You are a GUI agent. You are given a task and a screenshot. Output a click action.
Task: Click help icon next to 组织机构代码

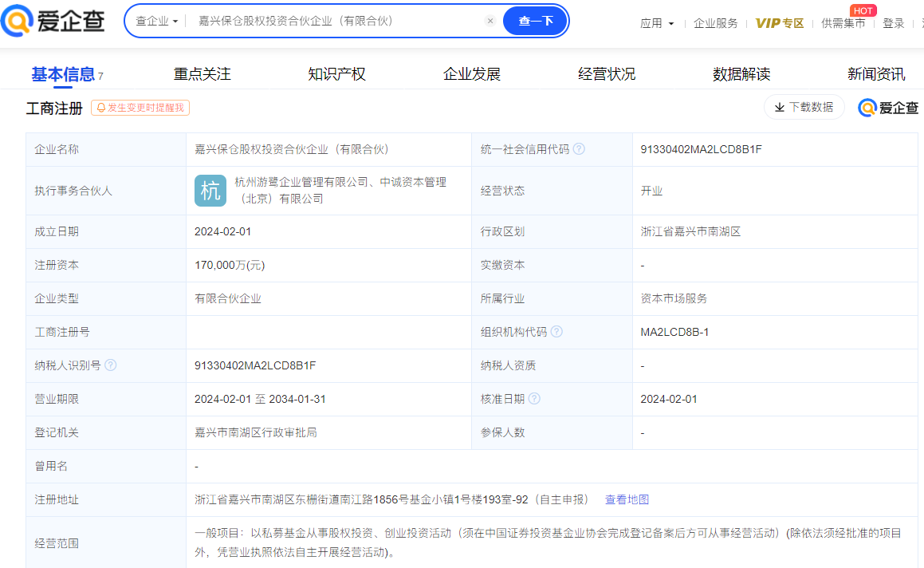[556, 332]
